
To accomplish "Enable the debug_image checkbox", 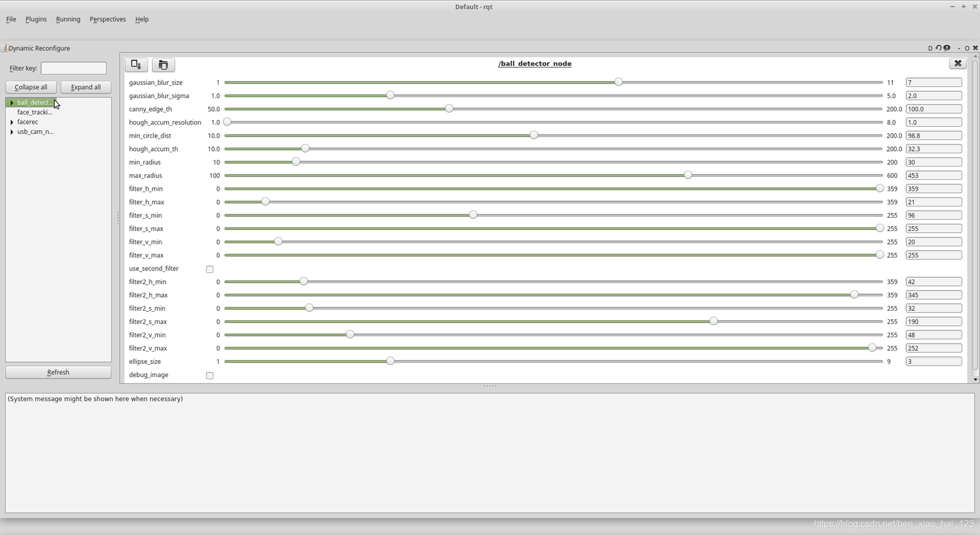I will (210, 375).
